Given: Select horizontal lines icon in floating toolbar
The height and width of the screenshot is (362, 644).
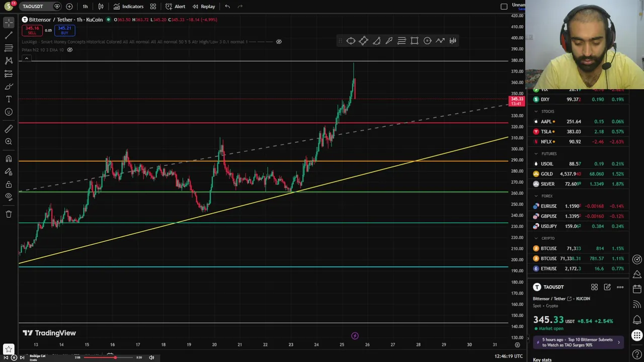Looking at the screenshot, I should click(x=401, y=41).
